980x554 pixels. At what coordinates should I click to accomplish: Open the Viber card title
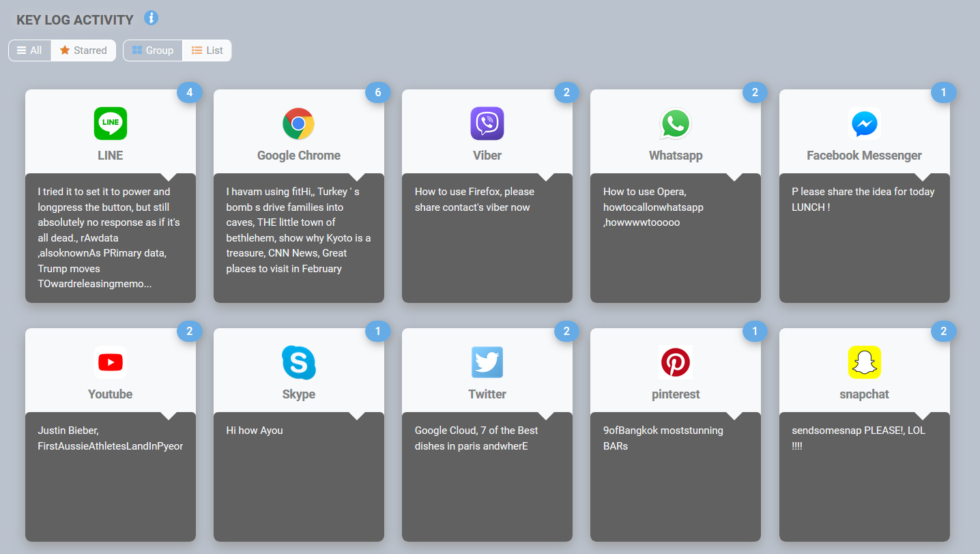click(x=487, y=156)
